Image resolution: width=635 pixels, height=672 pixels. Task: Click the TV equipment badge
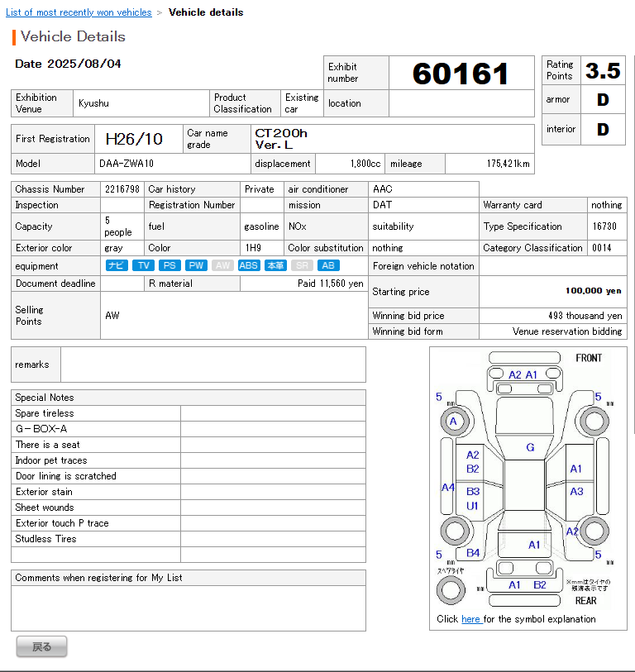[x=144, y=265]
